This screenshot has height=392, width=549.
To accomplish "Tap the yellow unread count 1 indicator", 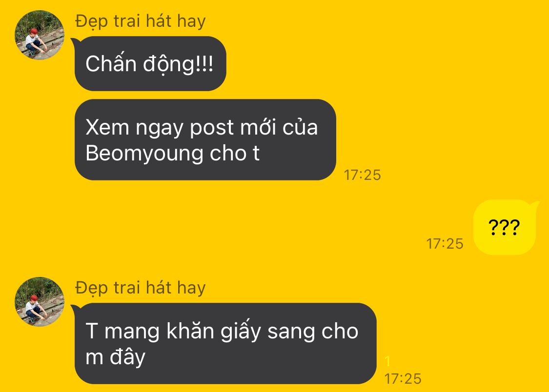I will click(387, 361).
